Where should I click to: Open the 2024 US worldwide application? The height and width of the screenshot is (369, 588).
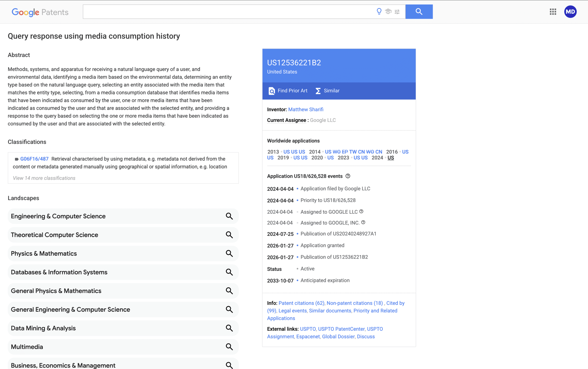[390, 158]
